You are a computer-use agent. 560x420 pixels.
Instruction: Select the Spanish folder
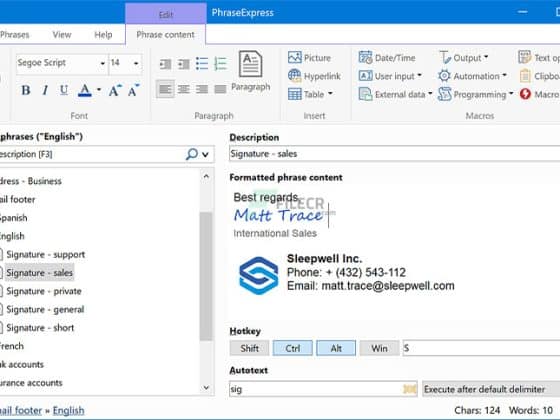13,218
